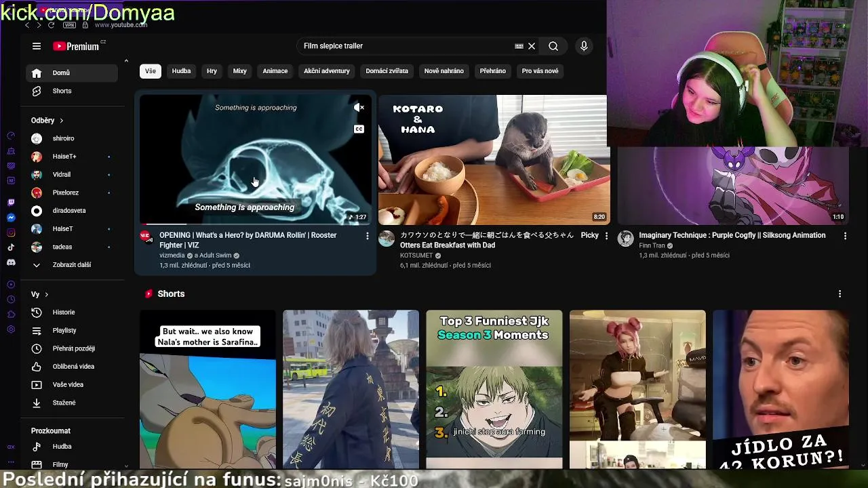The height and width of the screenshot is (488, 868).
Task: Expand Zobrazit další subscriptions
Action: pyautogui.click(x=72, y=265)
